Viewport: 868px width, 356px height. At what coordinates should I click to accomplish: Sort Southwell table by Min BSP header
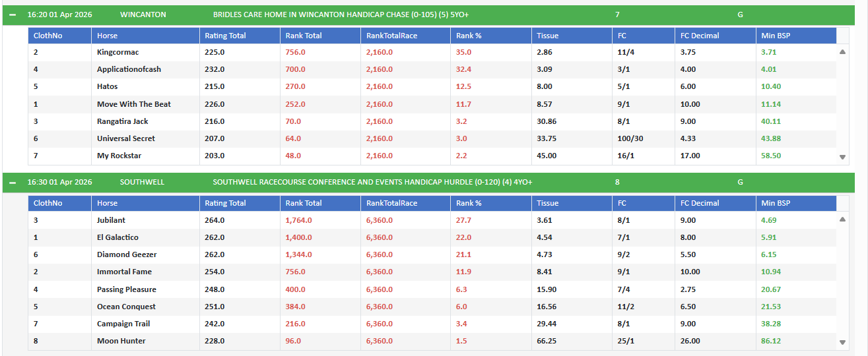[775, 203]
